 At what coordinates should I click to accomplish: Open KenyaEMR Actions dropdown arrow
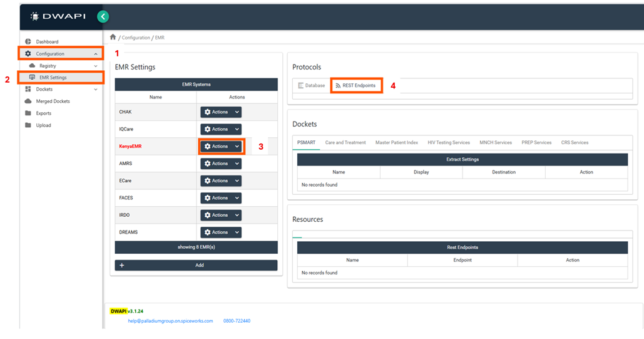coord(237,147)
